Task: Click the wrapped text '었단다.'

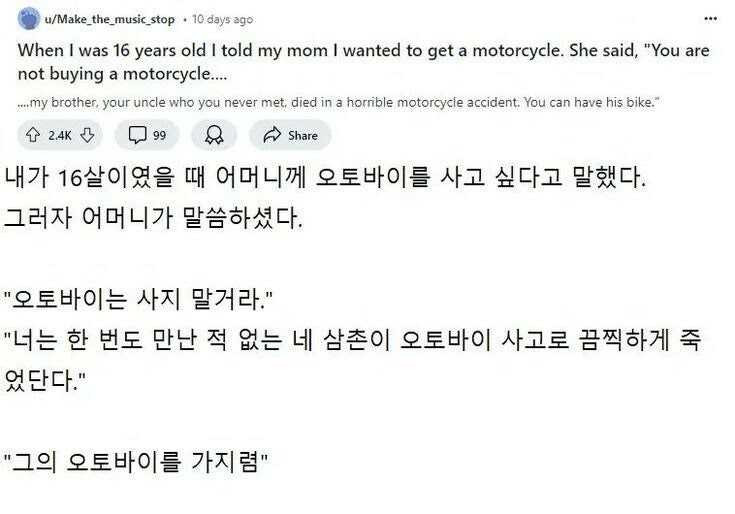Action: (x=45, y=380)
